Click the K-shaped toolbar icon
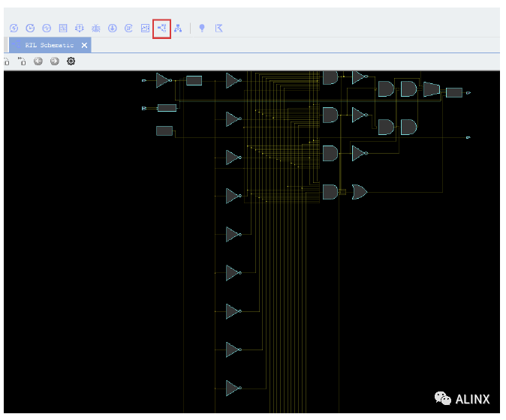 (218, 28)
